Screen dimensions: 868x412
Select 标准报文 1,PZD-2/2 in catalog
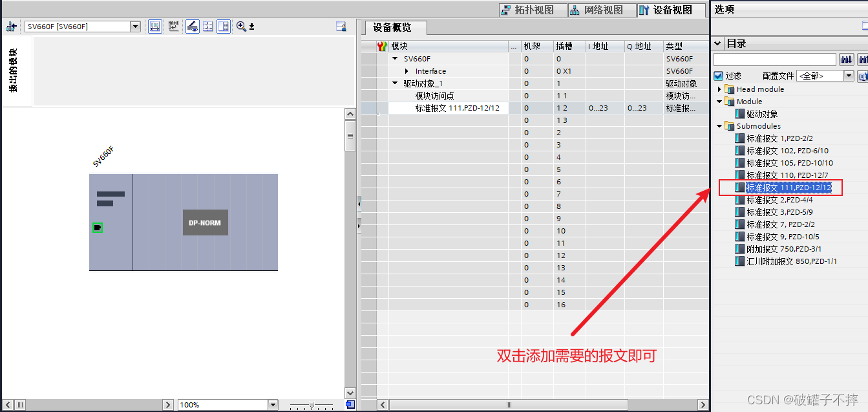point(780,138)
